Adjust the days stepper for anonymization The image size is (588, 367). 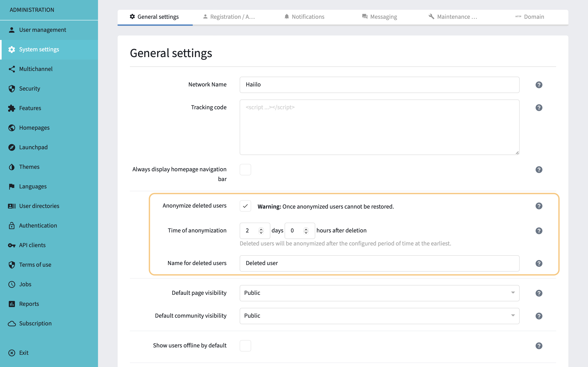[261, 231]
